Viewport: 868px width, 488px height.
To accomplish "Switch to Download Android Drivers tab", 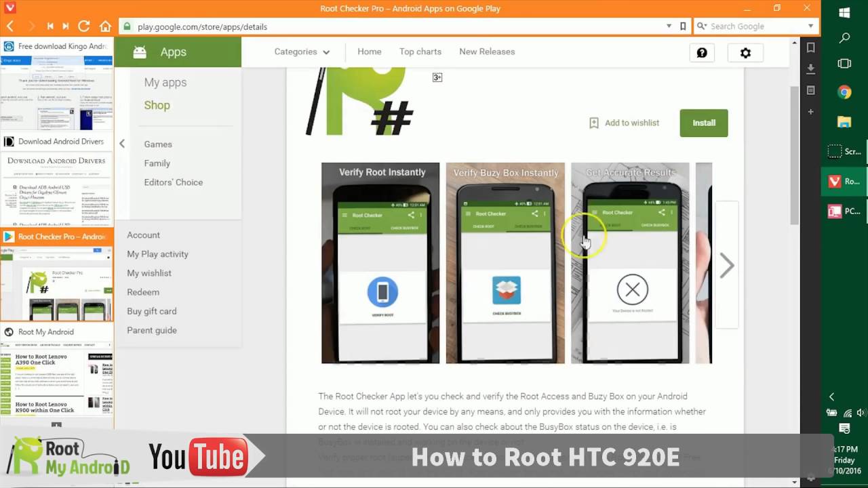I will pyautogui.click(x=57, y=141).
